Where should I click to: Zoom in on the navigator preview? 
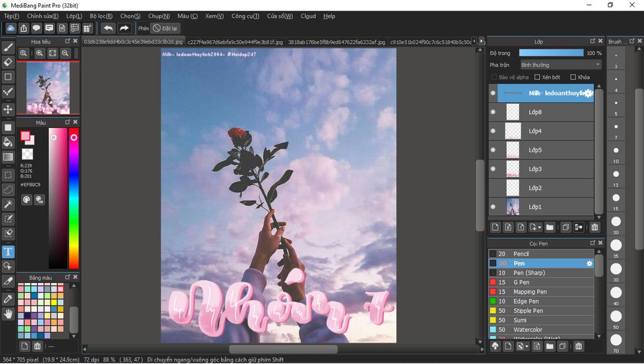tap(40, 53)
